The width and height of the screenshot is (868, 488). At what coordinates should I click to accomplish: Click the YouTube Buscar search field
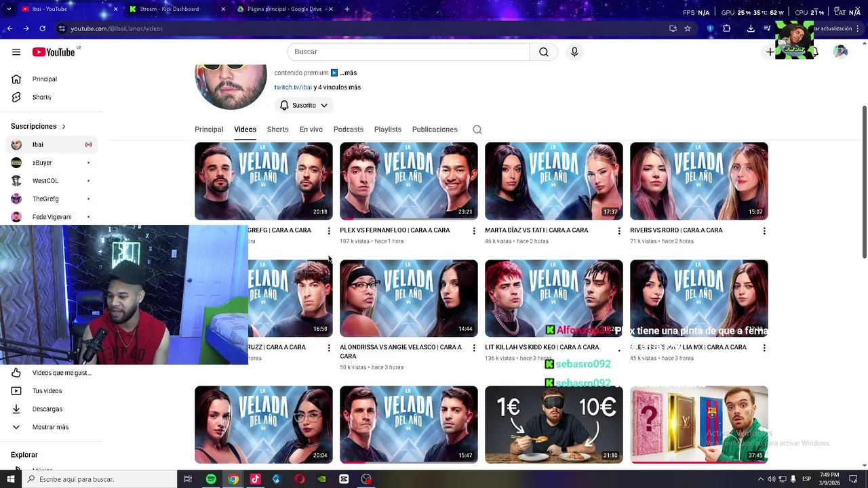408,52
